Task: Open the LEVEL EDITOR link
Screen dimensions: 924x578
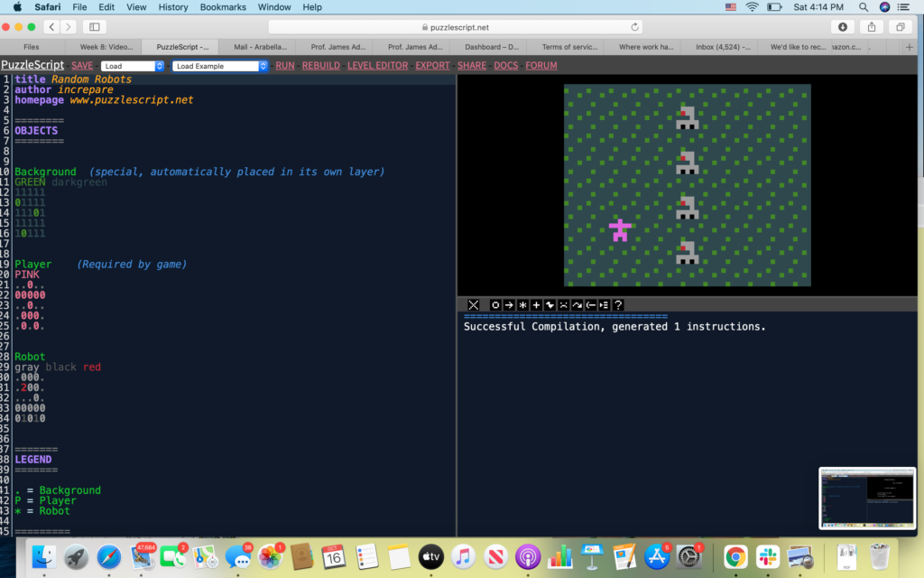Action: pyautogui.click(x=377, y=66)
